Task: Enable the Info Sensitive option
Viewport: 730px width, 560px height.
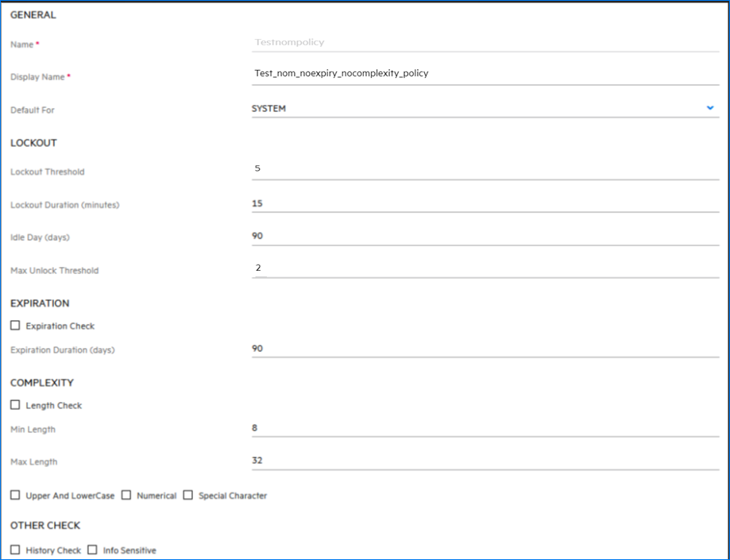Action: [92, 550]
